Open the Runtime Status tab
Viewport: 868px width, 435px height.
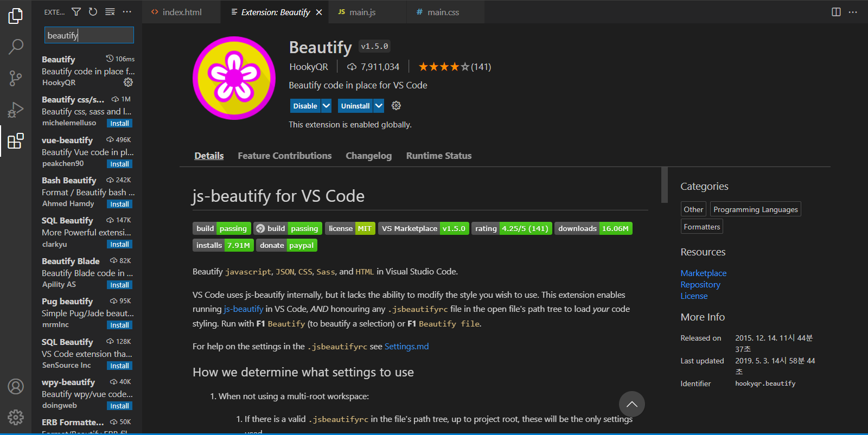click(439, 156)
